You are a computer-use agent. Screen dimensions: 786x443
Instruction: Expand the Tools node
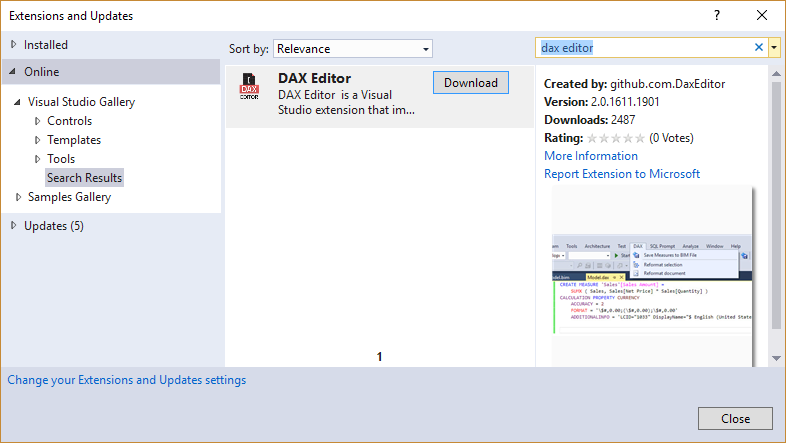(38, 159)
